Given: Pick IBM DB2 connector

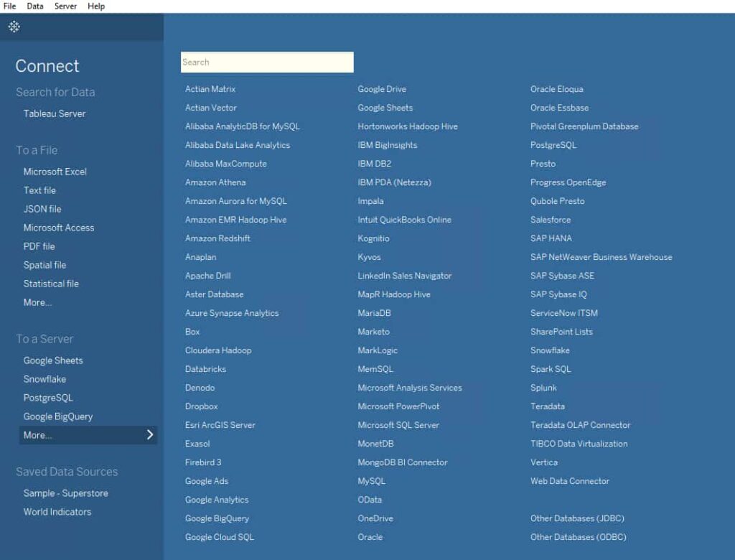Looking at the screenshot, I should [375, 164].
